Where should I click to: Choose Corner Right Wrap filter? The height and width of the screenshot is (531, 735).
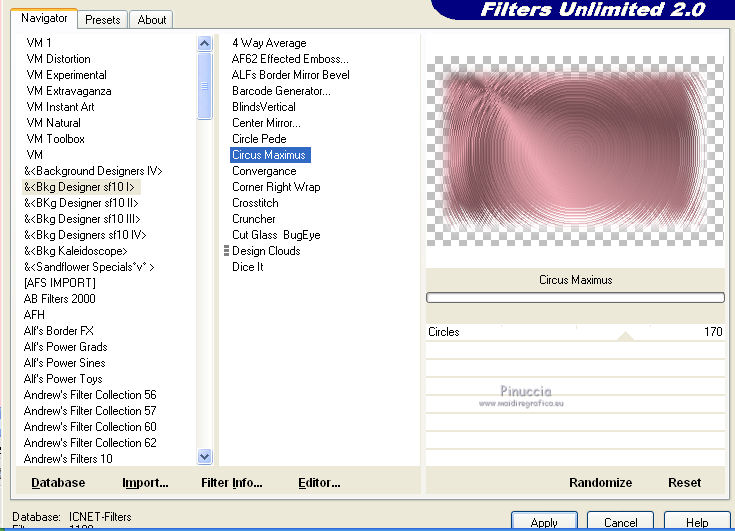(276, 187)
